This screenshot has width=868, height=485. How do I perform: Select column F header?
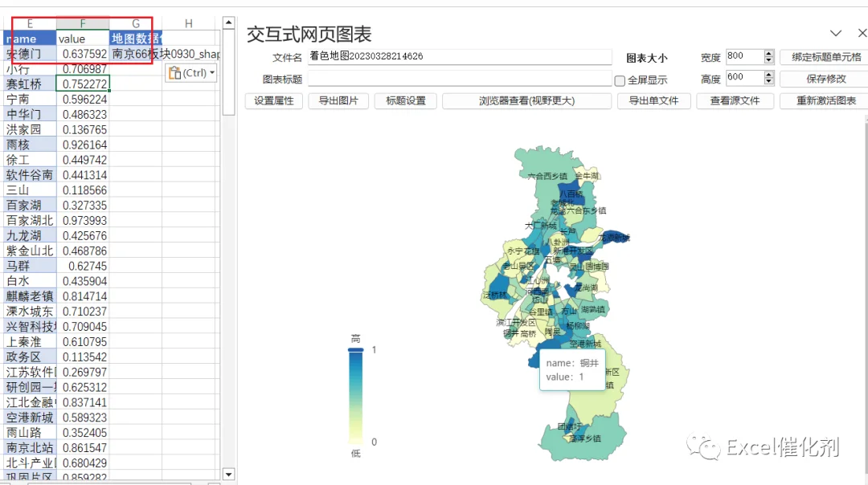(83, 24)
